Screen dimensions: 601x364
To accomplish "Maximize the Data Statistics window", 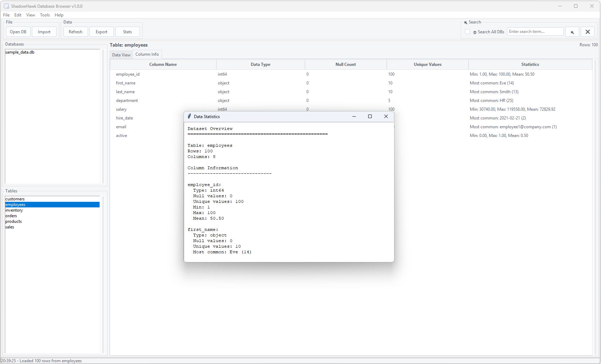I will [370, 116].
